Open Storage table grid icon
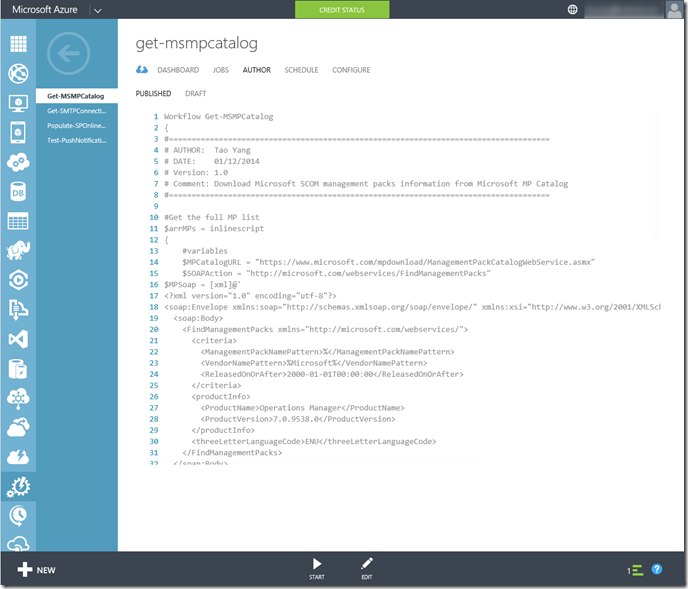Viewport: 688px width, 589px height. tap(18, 221)
